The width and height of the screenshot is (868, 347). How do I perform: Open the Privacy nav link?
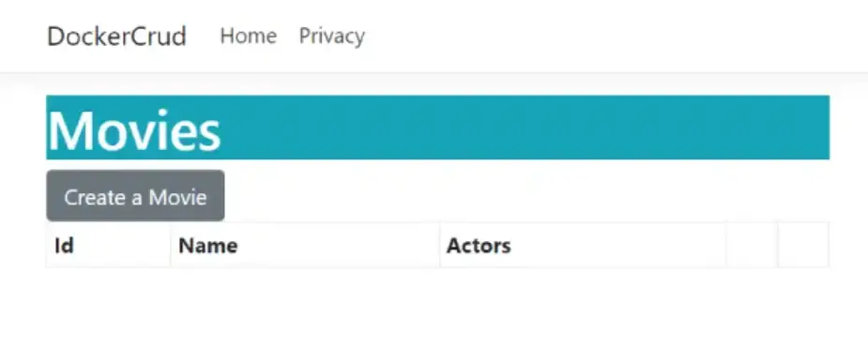pyautogui.click(x=331, y=36)
